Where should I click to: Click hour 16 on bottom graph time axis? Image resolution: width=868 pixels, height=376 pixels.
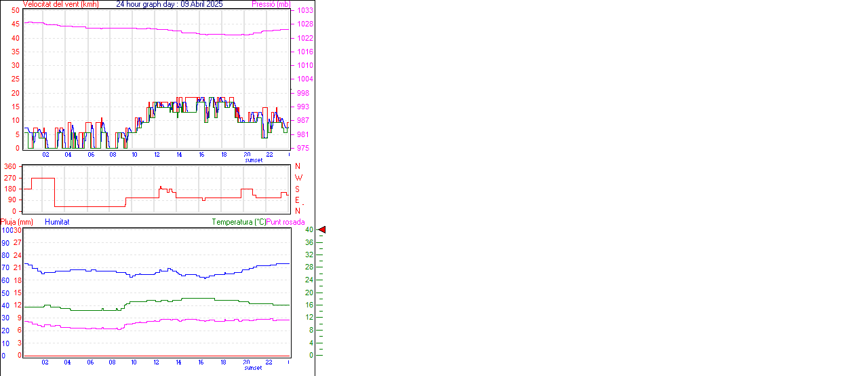(x=201, y=362)
